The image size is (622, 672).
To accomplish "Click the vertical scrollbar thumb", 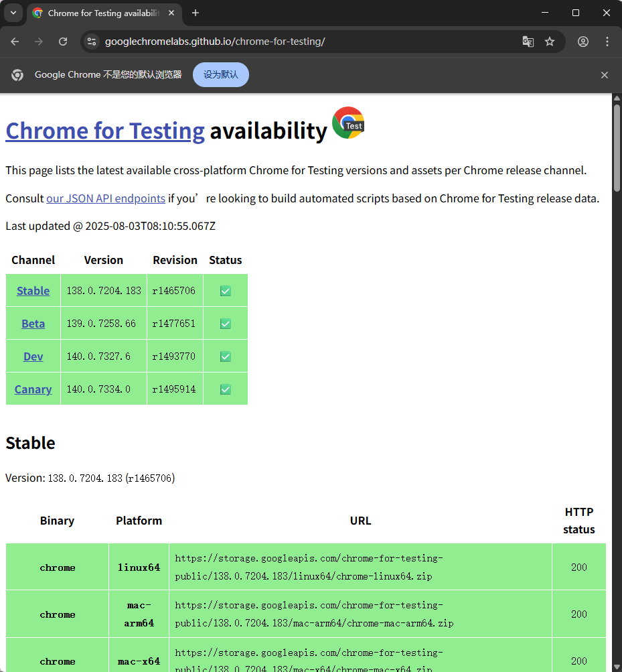I will pyautogui.click(x=617, y=147).
